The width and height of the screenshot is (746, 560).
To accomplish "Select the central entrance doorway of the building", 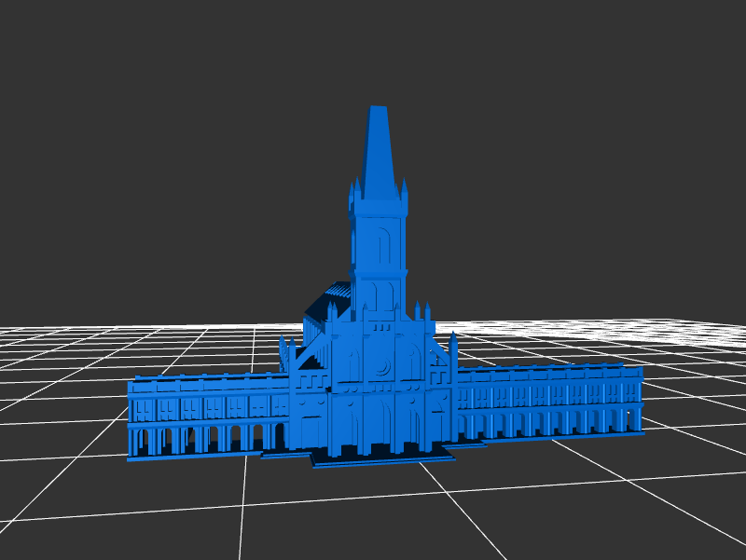I will point(379,424).
